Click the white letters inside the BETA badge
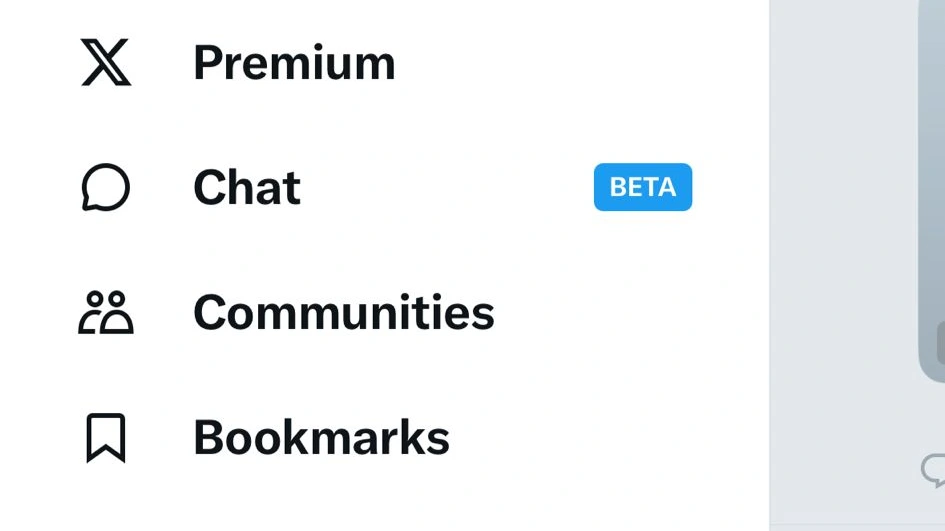 [642, 187]
